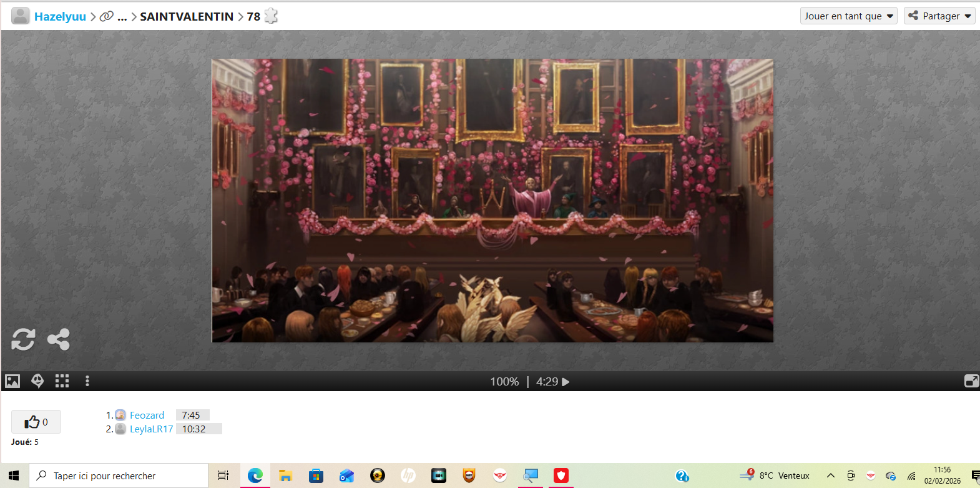Open the Hazelyuu profile link

(x=60, y=17)
